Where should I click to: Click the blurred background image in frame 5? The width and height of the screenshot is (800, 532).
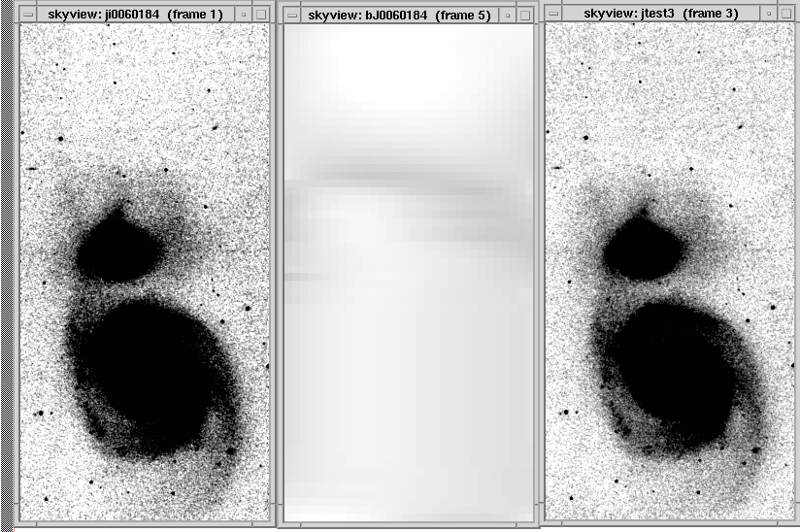409,273
